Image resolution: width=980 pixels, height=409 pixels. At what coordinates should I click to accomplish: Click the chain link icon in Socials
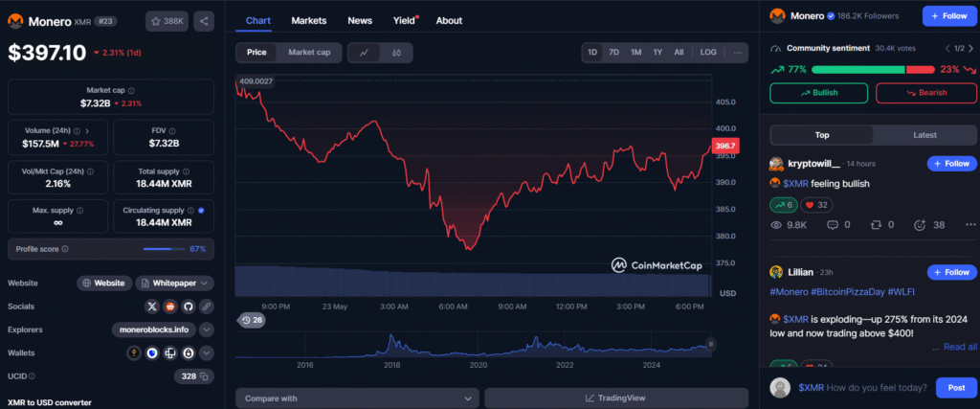tap(207, 307)
